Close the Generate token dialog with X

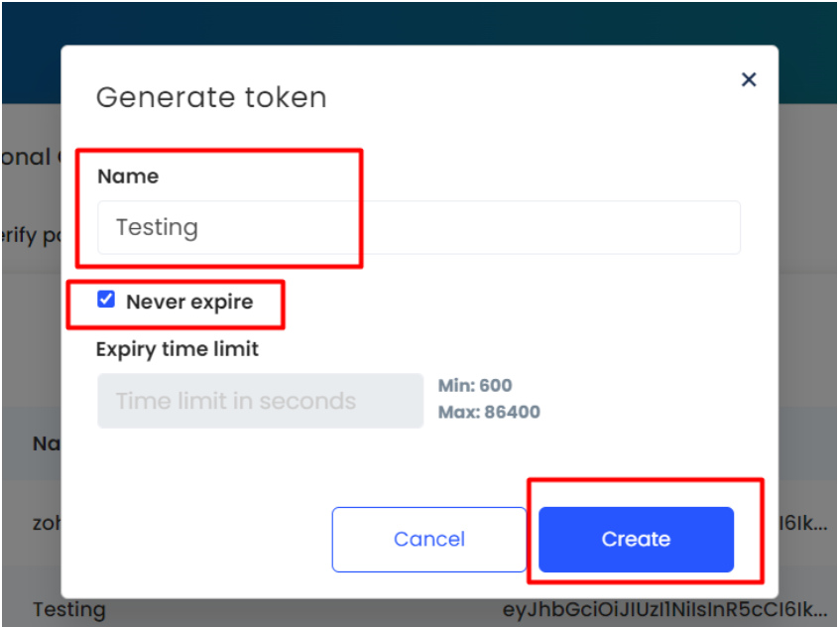pos(749,79)
